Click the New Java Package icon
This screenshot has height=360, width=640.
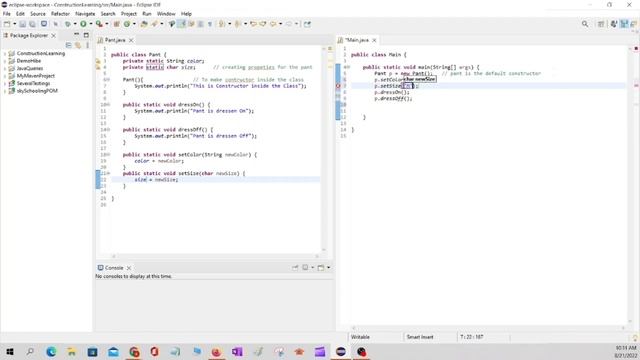(x=117, y=24)
